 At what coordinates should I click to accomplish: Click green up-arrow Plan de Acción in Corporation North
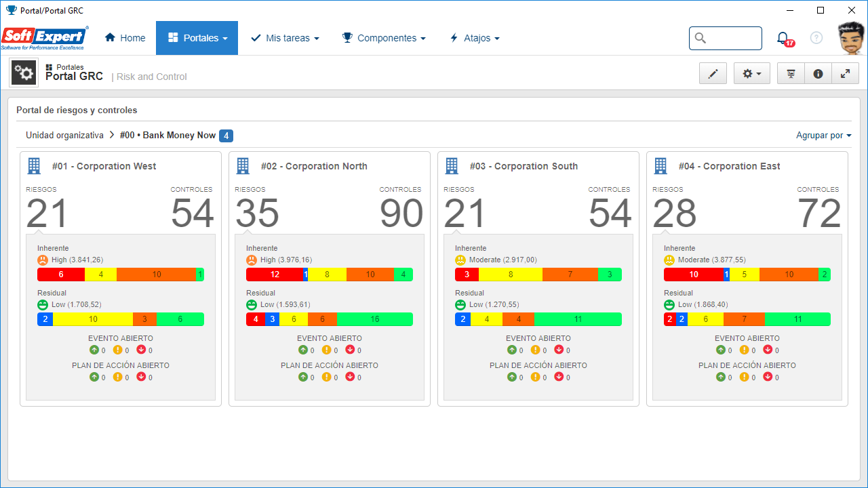point(303,377)
